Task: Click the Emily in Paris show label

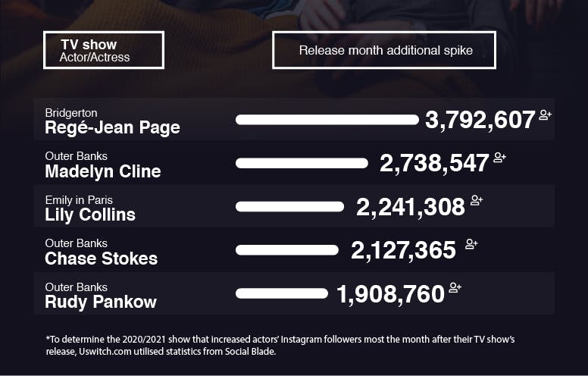Action: click(x=79, y=200)
